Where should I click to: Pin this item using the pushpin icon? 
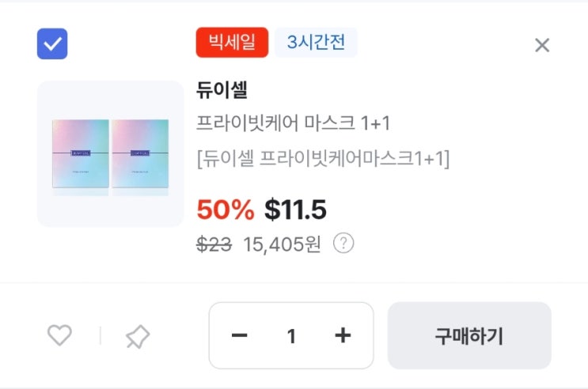click(x=137, y=337)
